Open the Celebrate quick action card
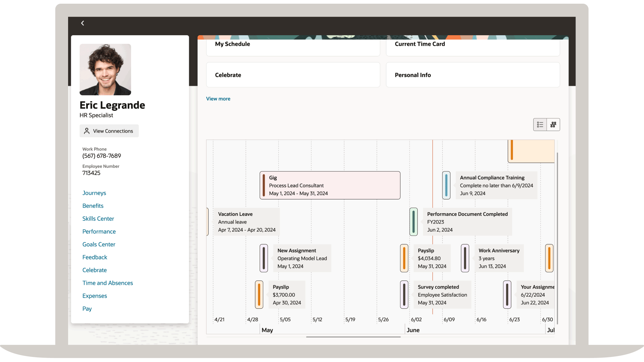 click(x=293, y=75)
